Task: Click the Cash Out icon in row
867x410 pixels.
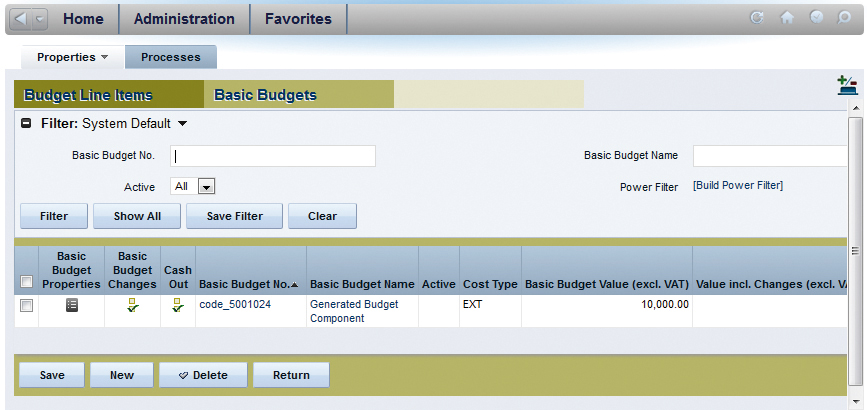Action: point(178,306)
